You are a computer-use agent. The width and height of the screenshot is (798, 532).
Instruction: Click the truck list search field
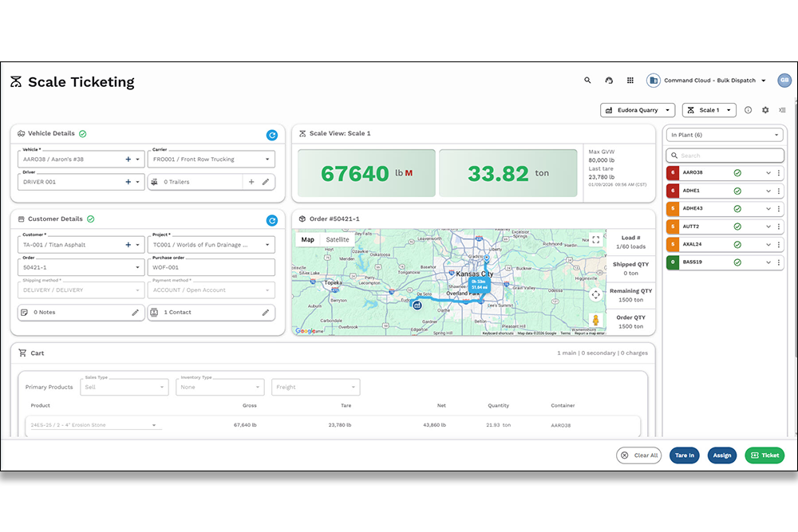[724, 155]
